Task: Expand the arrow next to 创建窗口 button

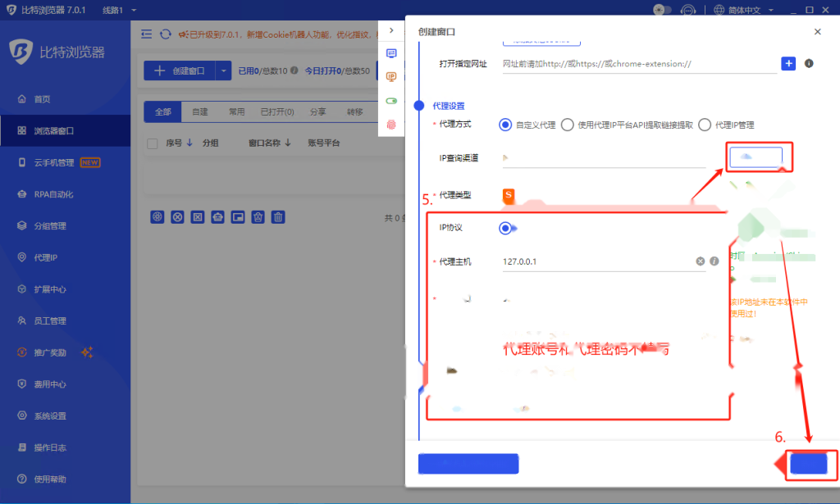Action: click(223, 70)
